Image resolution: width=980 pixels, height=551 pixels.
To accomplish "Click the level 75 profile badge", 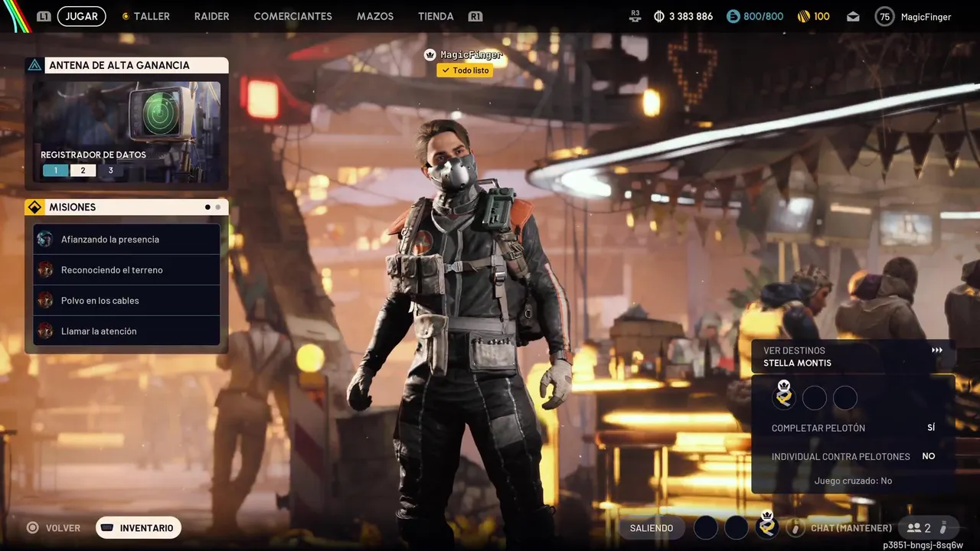I will (x=884, y=16).
